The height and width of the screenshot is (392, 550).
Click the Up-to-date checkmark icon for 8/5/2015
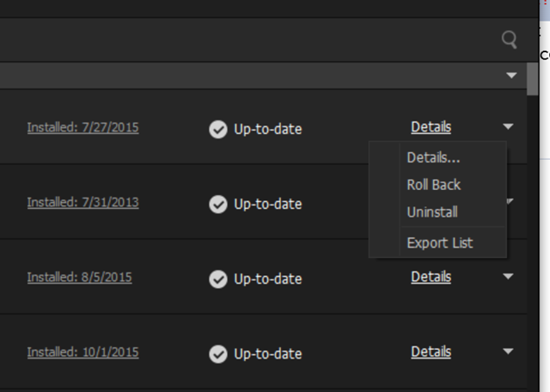click(x=218, y=279)
